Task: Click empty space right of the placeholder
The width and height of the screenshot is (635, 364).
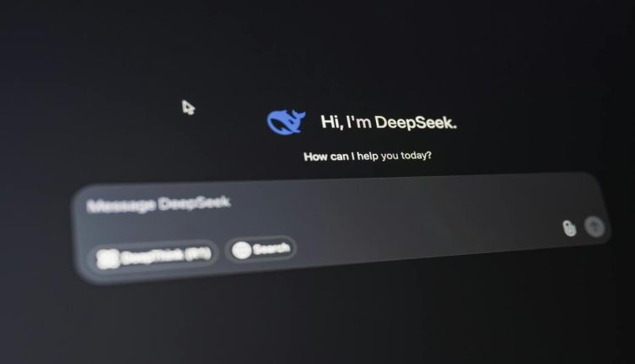Action: coord(381,199)
